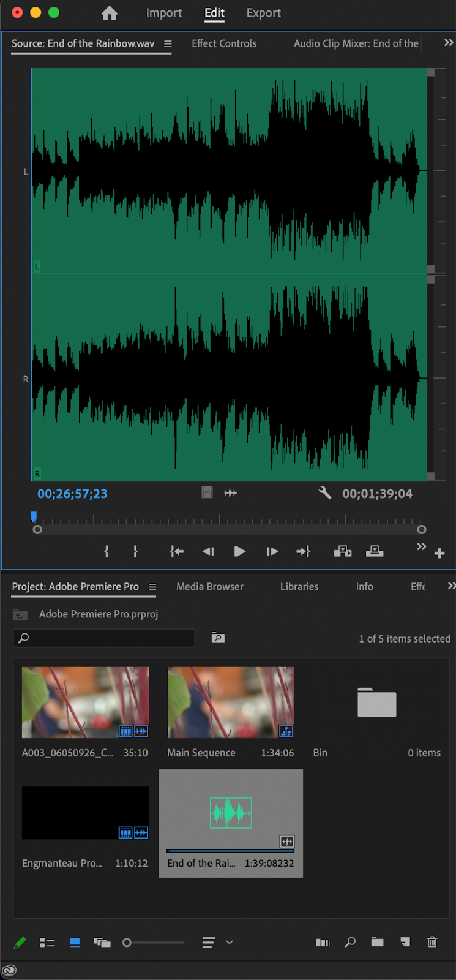The height and width of the screenshot is (980, 456).
Task: Switch to the Export workspace tab
Action: (263, 13)
